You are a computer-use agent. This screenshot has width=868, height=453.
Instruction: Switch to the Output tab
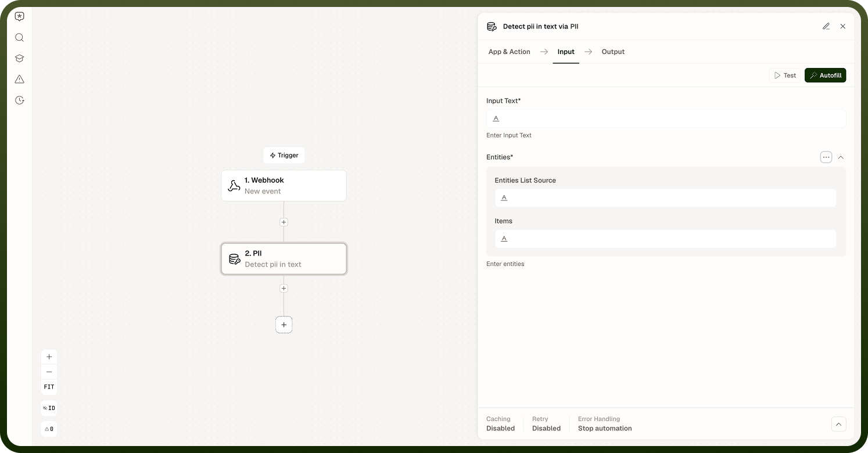(x=613, y=52)
